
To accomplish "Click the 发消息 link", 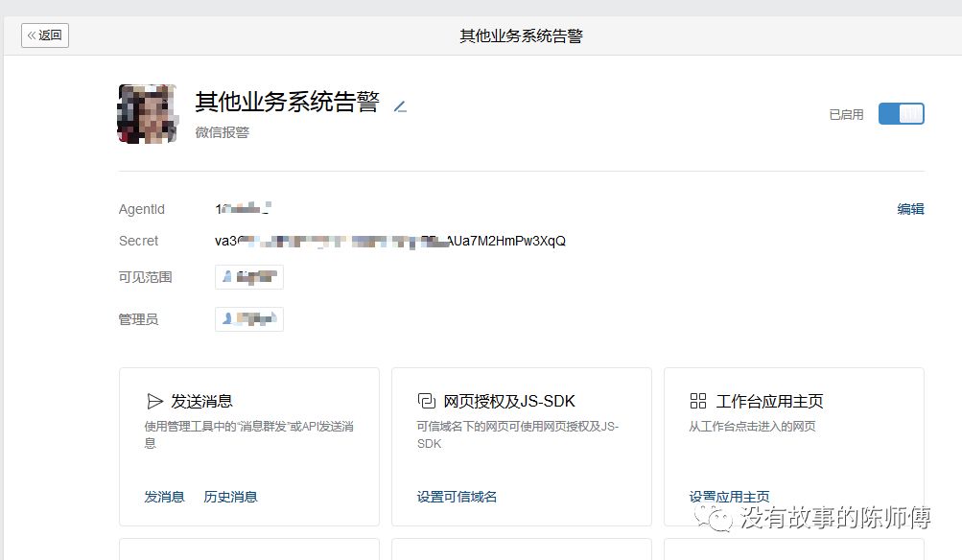I will [164, 497].
